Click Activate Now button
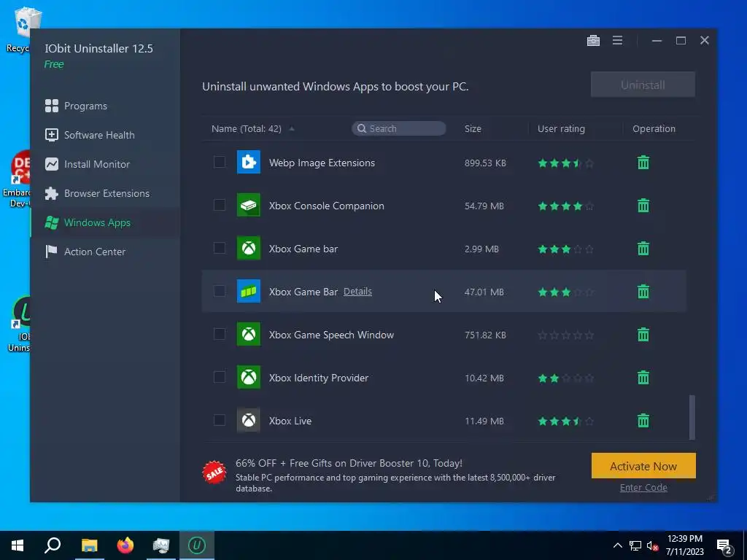Screen dimensions: 747x560 pyautogui.click(x=643, y=466)
